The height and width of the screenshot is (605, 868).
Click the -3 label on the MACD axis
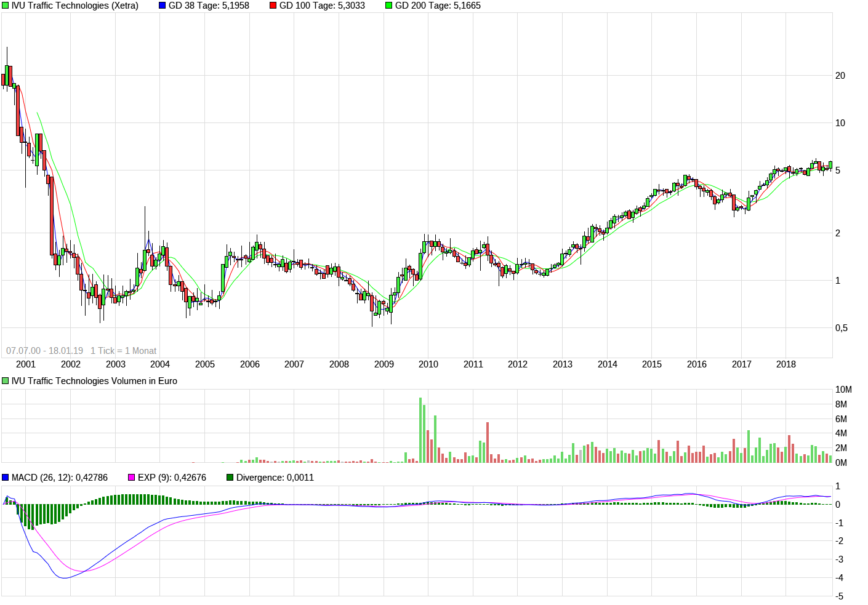tap(838, 559)
